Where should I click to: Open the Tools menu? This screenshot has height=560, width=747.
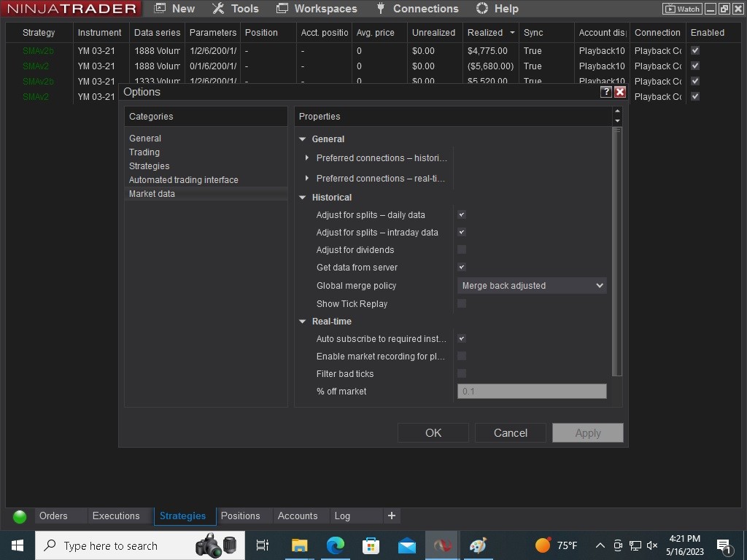(236, 9)
